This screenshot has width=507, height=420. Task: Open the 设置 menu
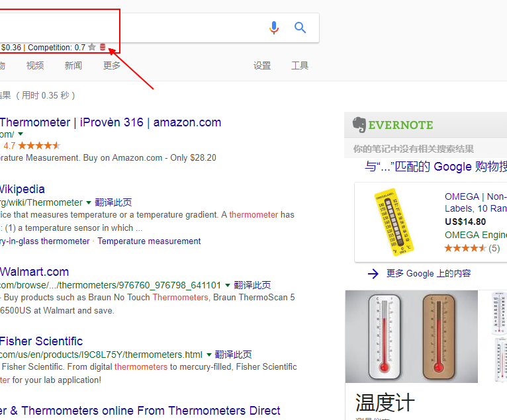[262, 65]
